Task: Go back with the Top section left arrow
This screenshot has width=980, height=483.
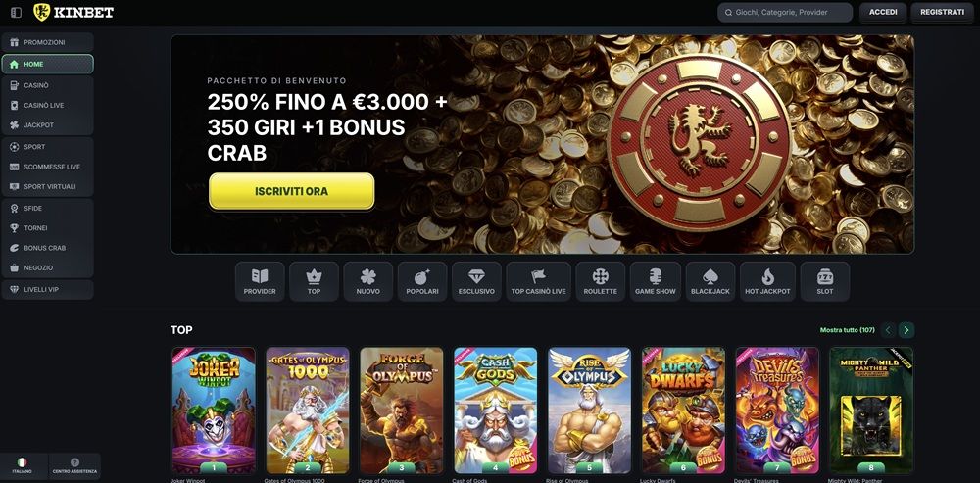Action: pos(888,330)
